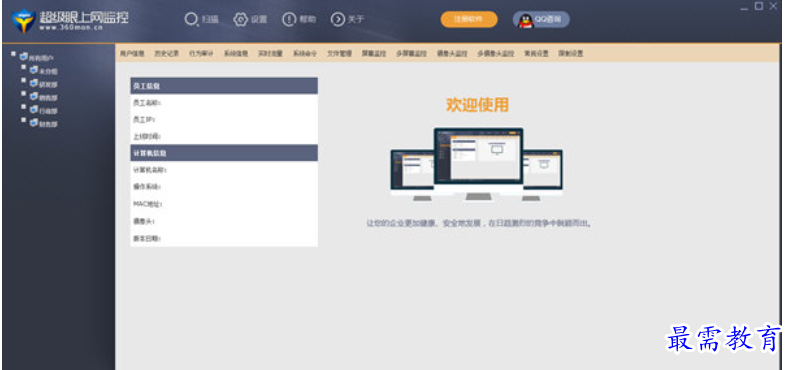Screen dimensions: 789x370
Task: Start a scan with the 扫描 magnifier icon
Action: pos(191,20)
